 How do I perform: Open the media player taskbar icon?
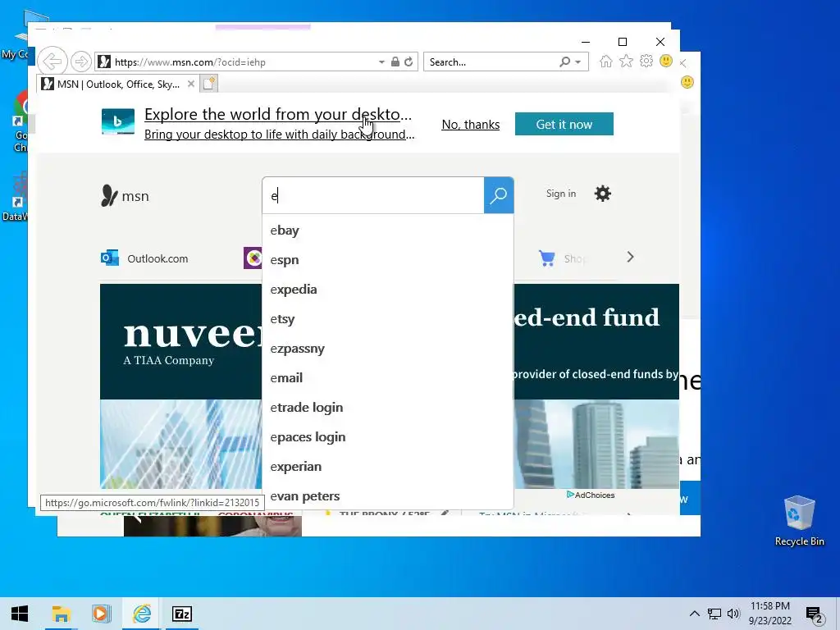(x=101, y=614)
